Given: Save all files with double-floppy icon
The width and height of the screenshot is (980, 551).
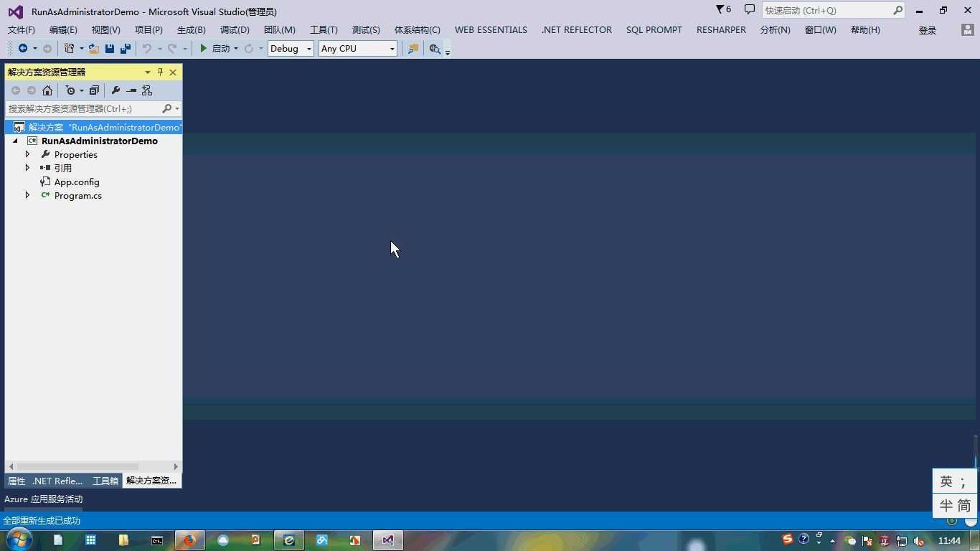Looking at the screenshot, I should click(x=126, y=49).
